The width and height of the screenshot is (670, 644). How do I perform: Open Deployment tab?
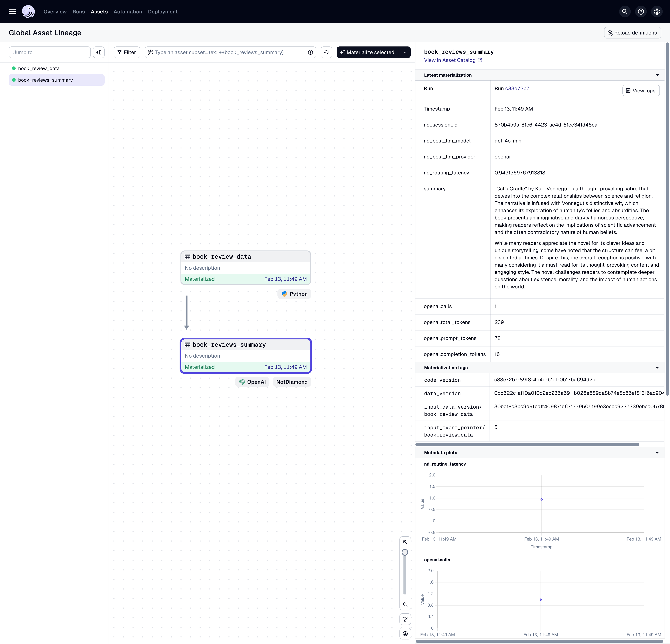[163, 12]
